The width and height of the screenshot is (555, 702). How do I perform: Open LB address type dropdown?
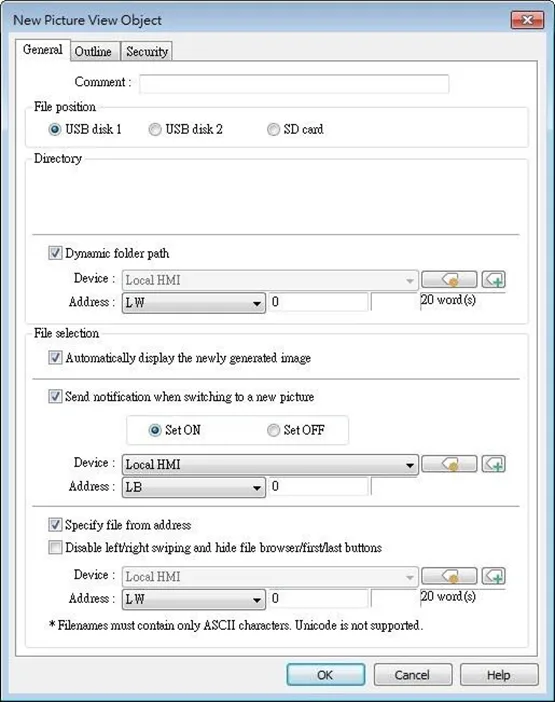click(x=193, y=487)
